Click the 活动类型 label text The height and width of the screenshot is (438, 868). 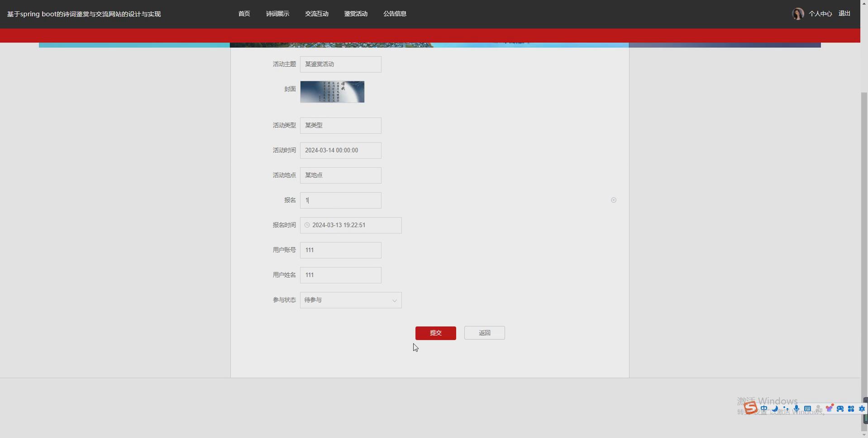point(284,125)
